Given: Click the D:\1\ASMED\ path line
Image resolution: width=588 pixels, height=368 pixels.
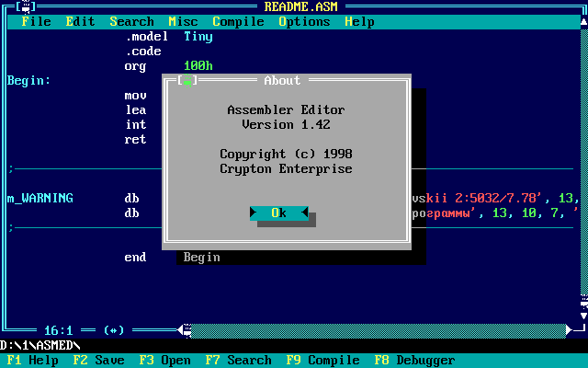Looking at the screenshot, I should tap(40, 346).
